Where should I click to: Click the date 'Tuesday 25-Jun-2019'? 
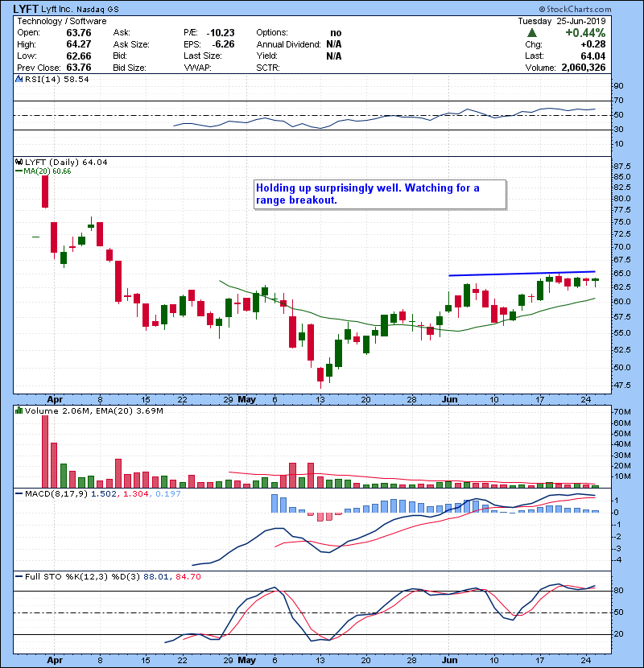tap(562, 21)
